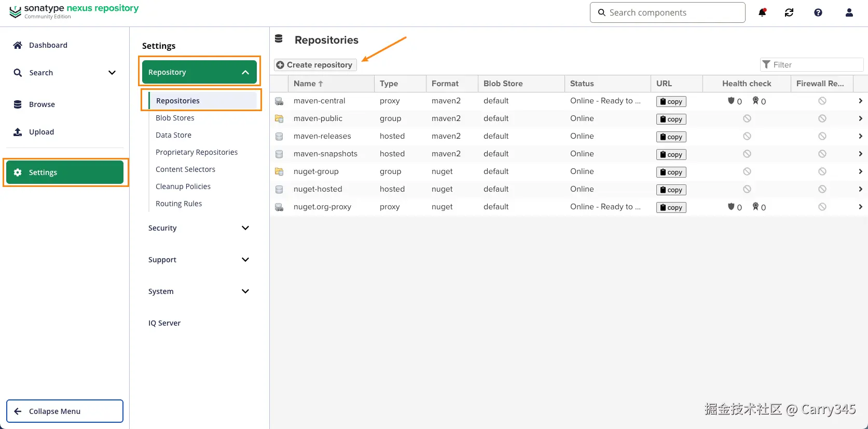Click the maven-public health check disabled icon
The image size is (868, 429).
[x=747, y=118]
